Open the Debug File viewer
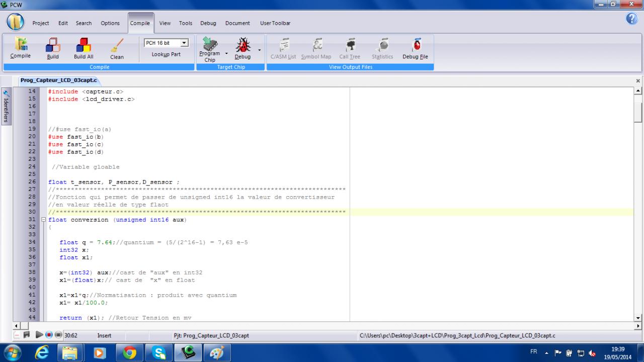Screen dimensions: 644x362 (x=415, y=49)
